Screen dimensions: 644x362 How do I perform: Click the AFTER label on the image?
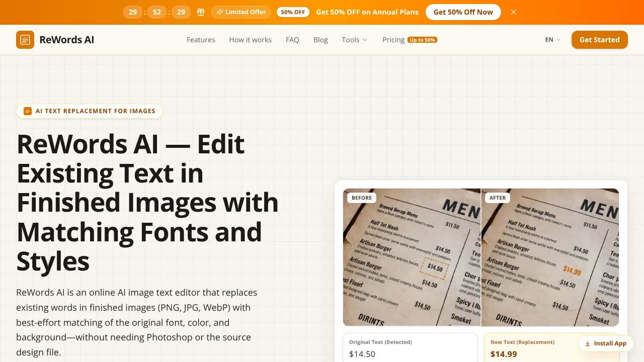[498, 198]
